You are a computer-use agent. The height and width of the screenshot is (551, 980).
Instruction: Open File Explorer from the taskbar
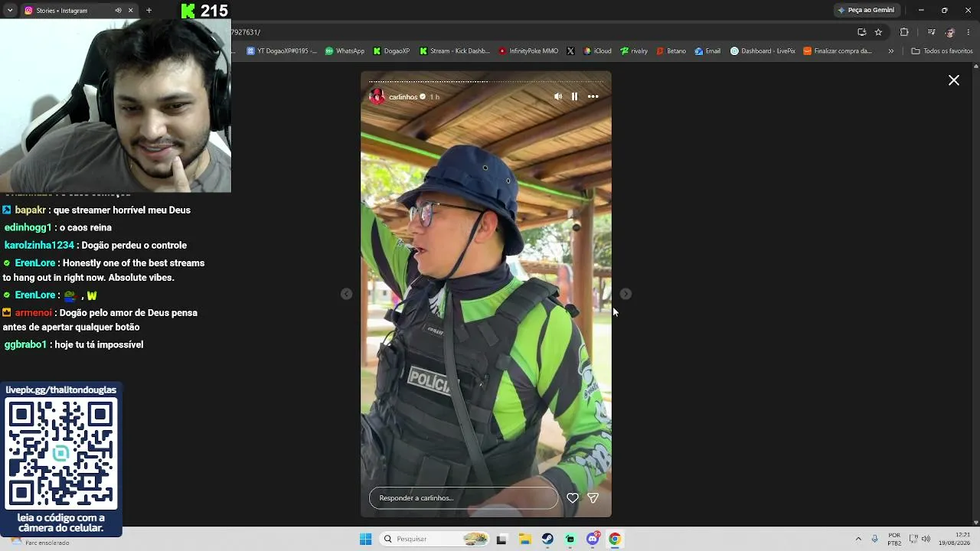[525, 539]
